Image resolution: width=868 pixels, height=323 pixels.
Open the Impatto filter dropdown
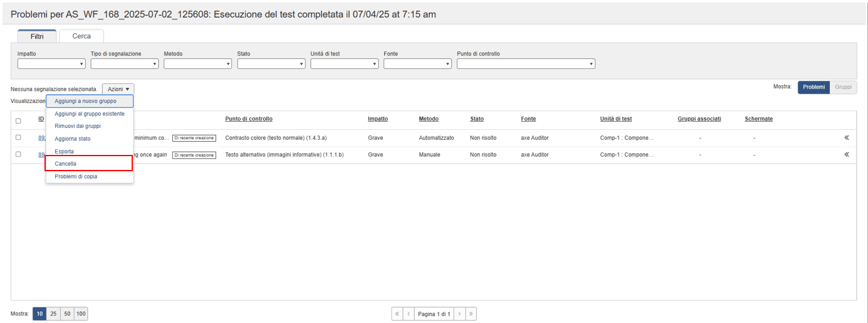coord(51,64)
